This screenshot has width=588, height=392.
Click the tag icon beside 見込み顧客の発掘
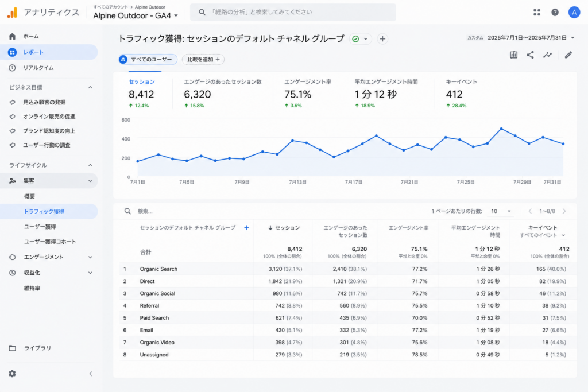click(x=13, y=102)
